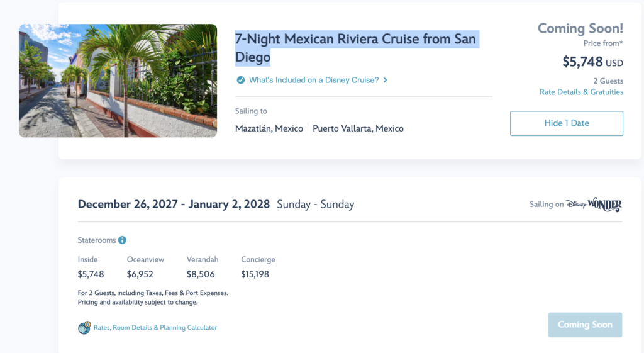Click the Coming Soon button
The image size is (644, 353).
585,325
